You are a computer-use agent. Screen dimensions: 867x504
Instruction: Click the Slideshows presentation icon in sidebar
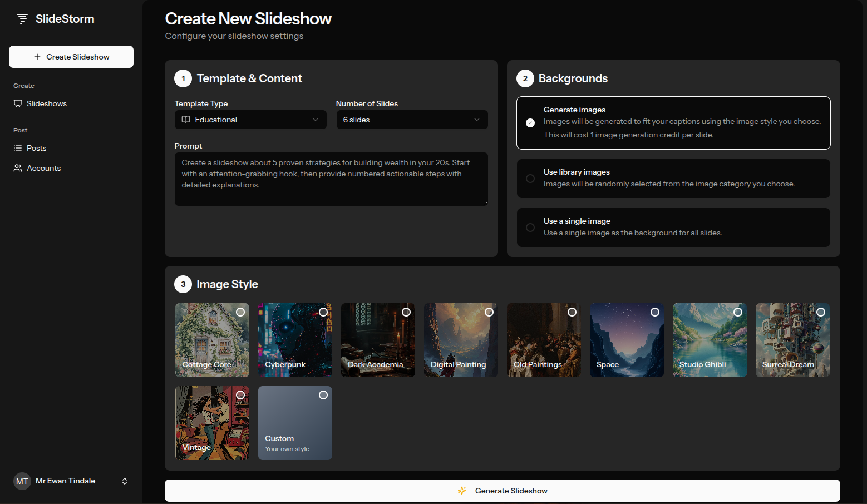pos(18,103)
